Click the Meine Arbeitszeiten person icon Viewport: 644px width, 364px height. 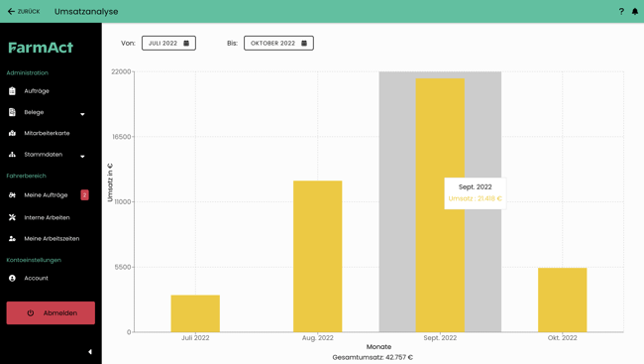pos(12,239)
